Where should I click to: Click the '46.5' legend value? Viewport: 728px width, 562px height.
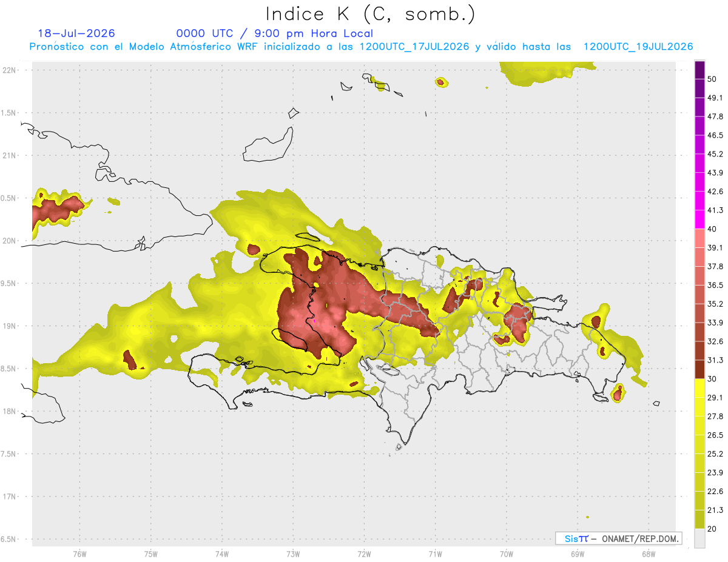click(715, 135)
